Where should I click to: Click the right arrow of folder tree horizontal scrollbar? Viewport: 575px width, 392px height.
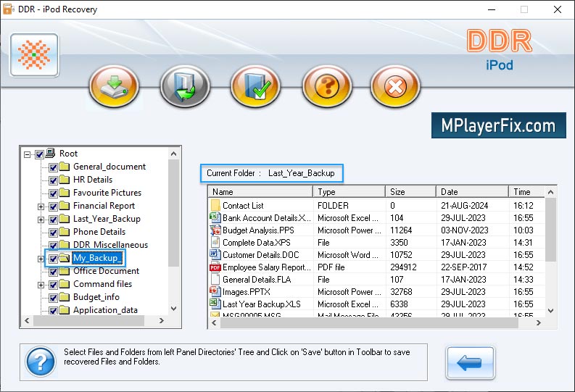pos(162,320)
